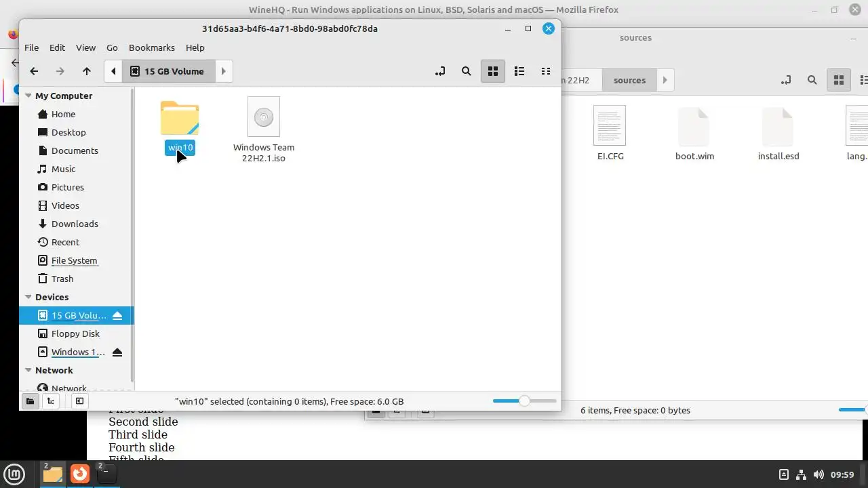868x488 pixels.
Task: Select the win10 folder
Action: (x=180, y=127)
